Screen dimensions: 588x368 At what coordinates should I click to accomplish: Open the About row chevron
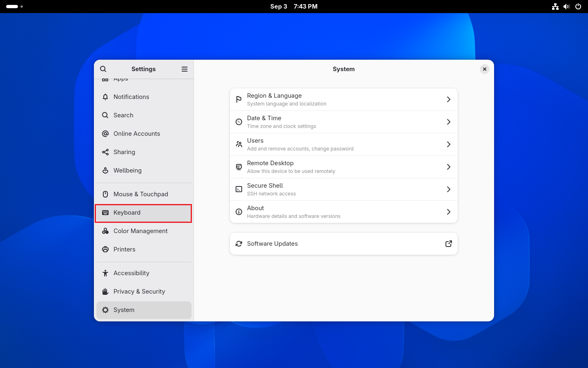pos(448,212)
